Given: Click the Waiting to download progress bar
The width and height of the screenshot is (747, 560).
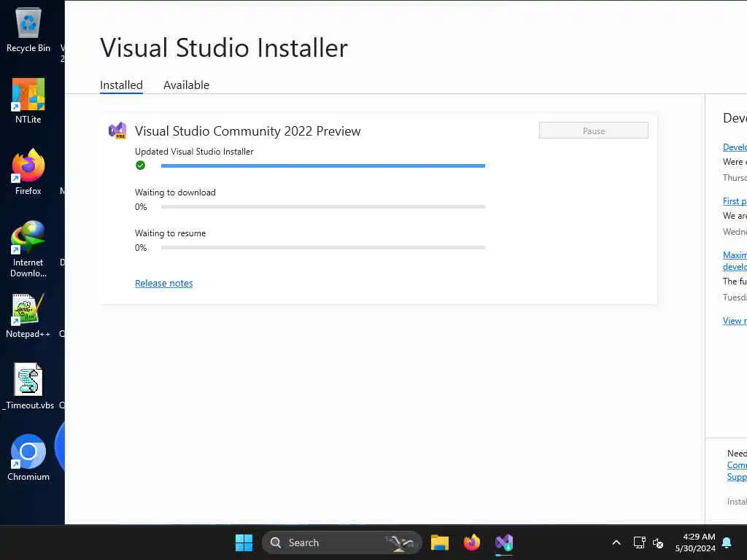Looking at the screenshot, I should point(323,206).
